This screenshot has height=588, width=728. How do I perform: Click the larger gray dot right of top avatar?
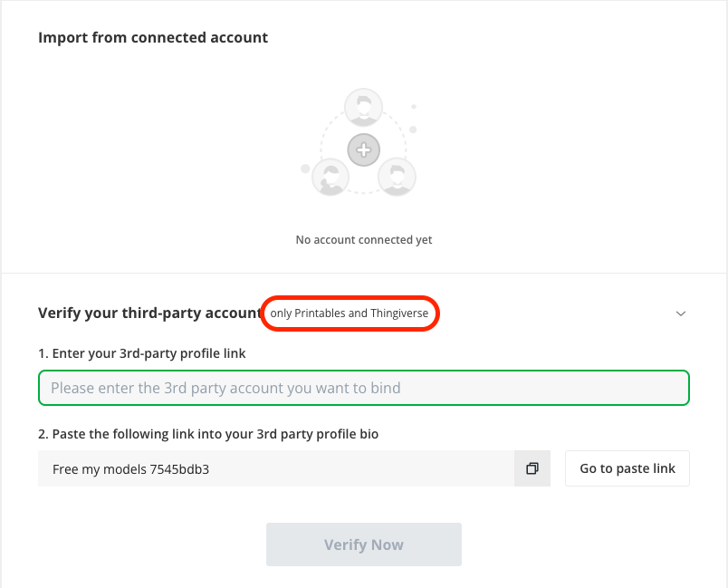pos(413,130)
